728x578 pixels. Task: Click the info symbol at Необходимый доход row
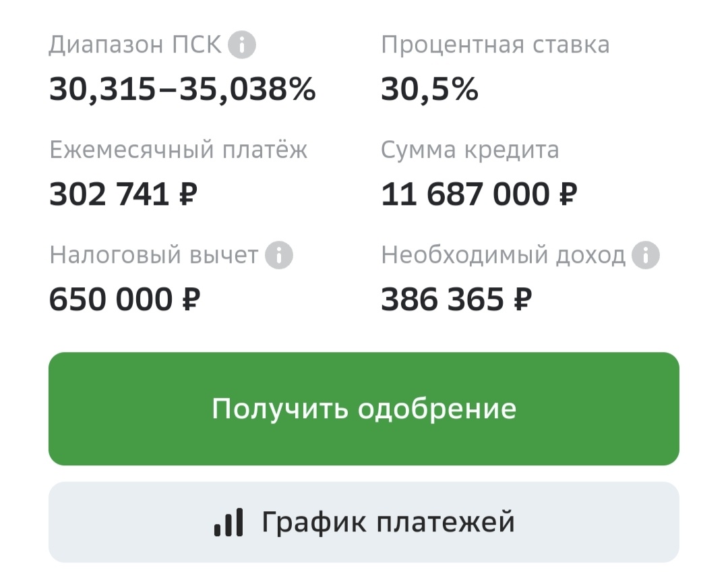pos(646,255)
